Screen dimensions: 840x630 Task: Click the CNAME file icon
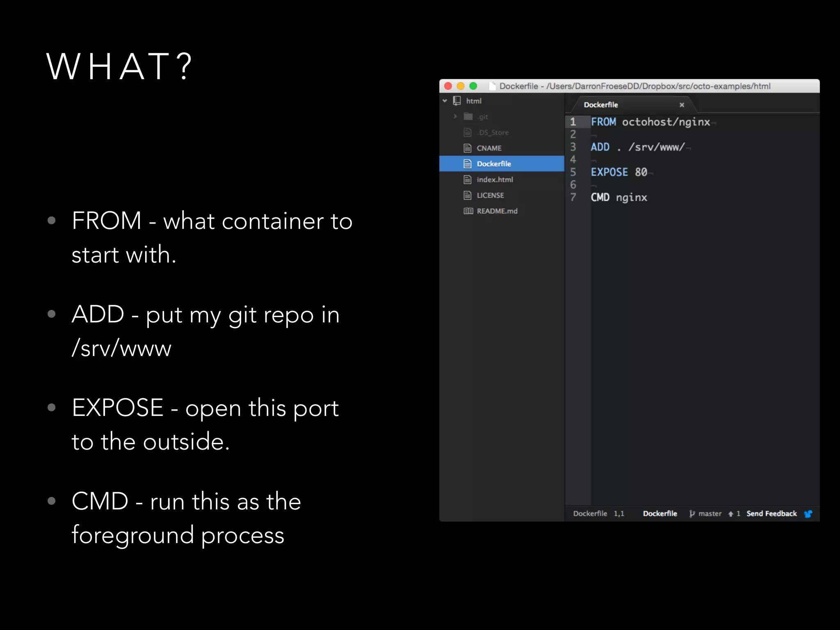(x=468, y=148)
